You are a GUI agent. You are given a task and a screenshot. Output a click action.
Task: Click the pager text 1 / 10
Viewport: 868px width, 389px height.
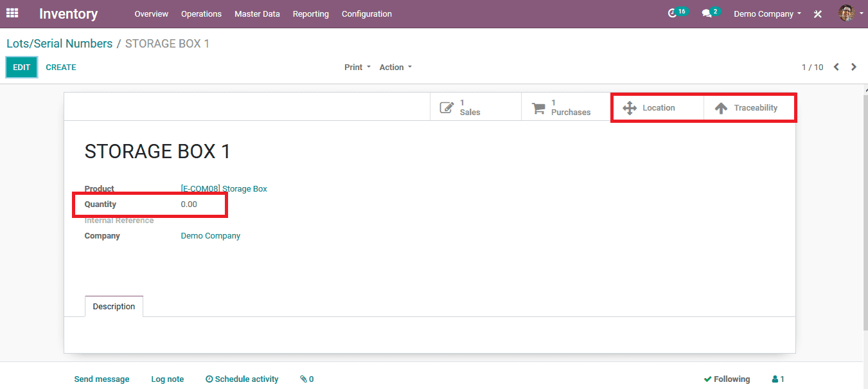tap(812, 67)
